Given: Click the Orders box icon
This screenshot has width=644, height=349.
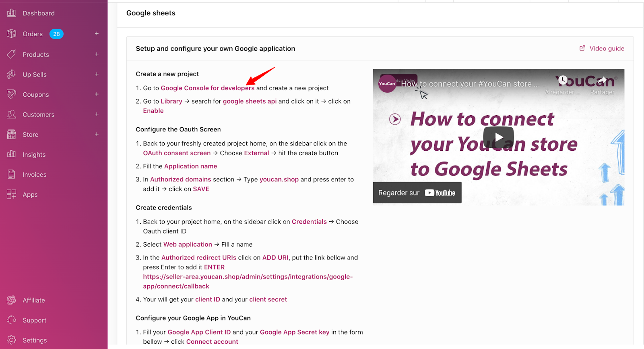Looking at the screenshot, I should [11, 33].
